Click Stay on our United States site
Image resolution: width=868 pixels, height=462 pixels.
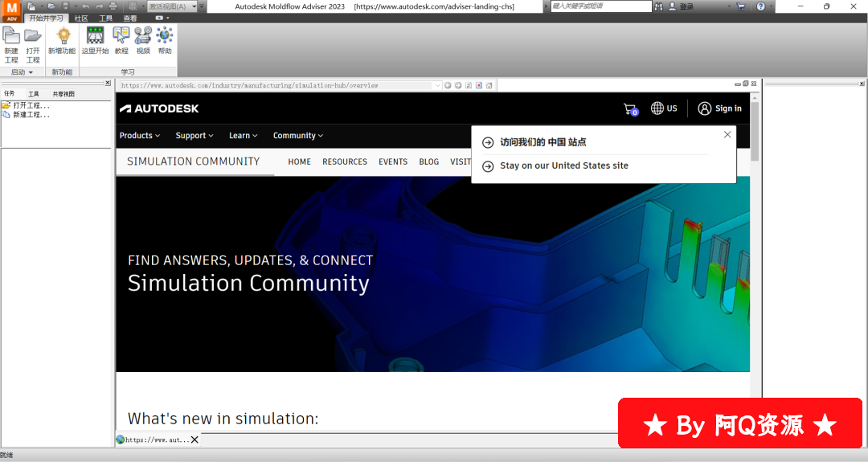coord(564,166)
